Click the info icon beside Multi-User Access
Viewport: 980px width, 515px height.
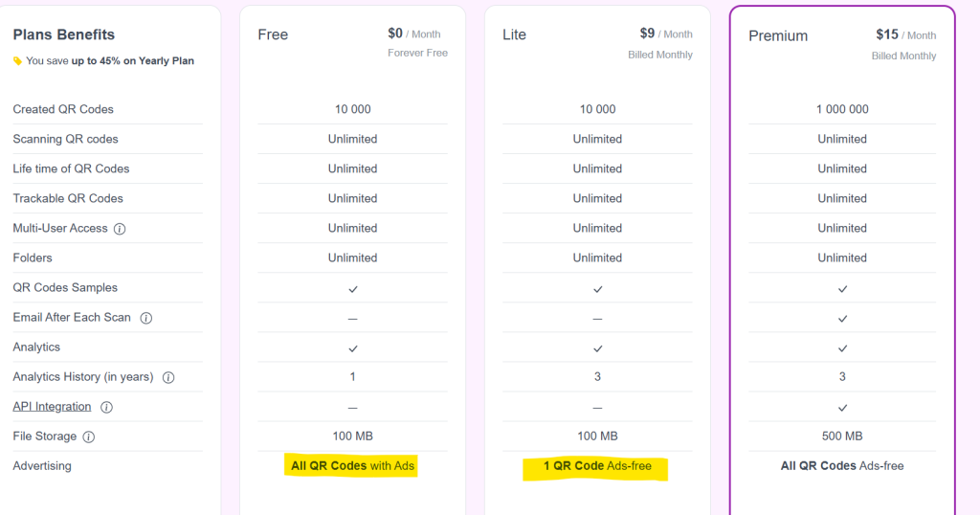pyautogui.click(x=120, y=229)
